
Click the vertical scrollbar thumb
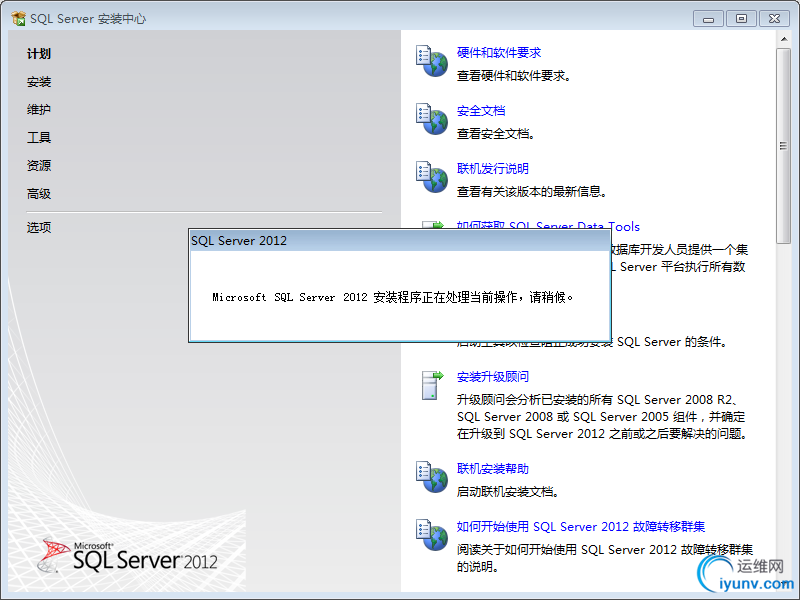pyautogui.click(x=784, y=146)
